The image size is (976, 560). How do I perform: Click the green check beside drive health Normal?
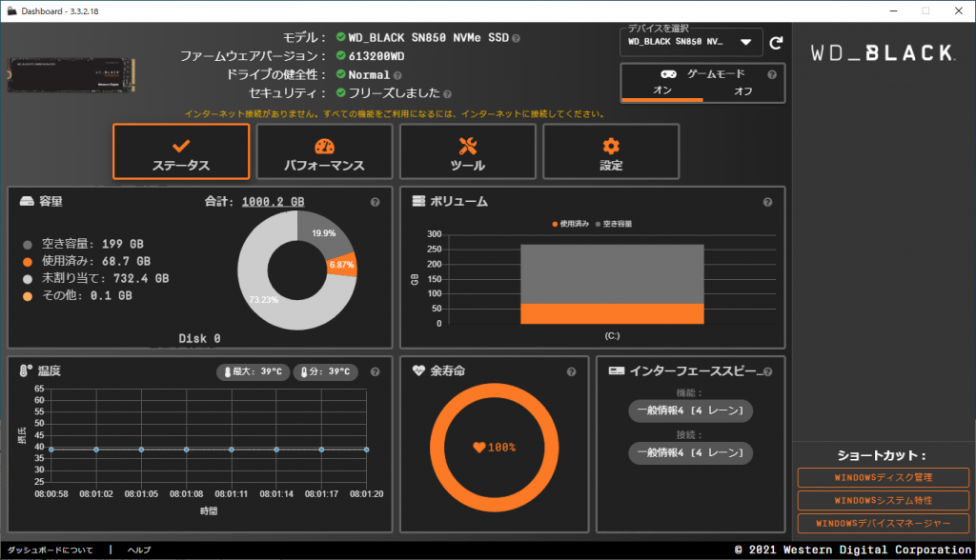coord(340,74)
